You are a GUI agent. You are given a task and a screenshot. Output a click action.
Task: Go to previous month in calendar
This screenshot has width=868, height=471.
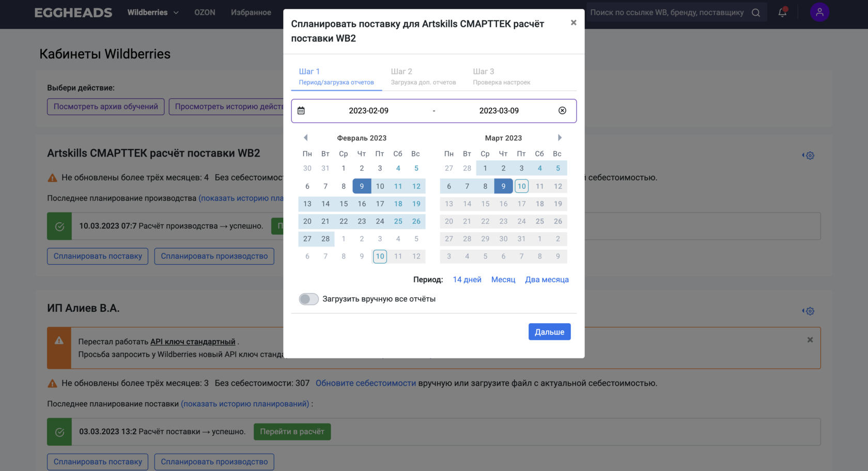[x=306, y=138]
